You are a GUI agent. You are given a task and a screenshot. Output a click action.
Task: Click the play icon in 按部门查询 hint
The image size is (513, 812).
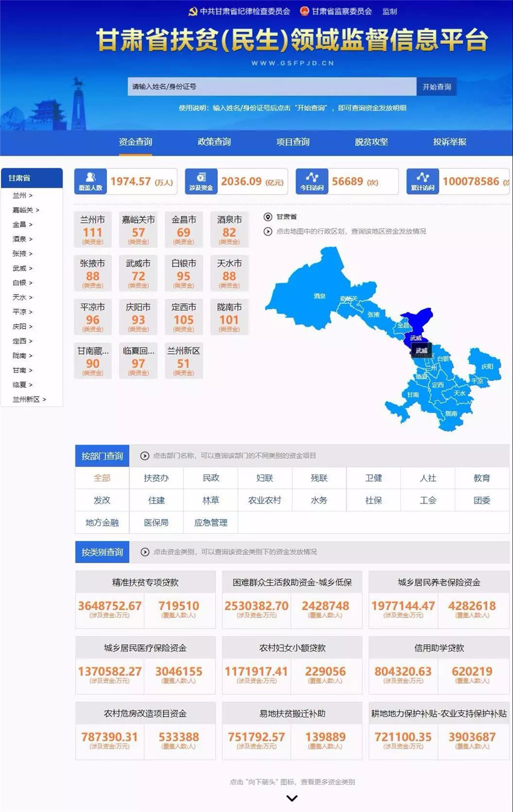tap(145, 456)
